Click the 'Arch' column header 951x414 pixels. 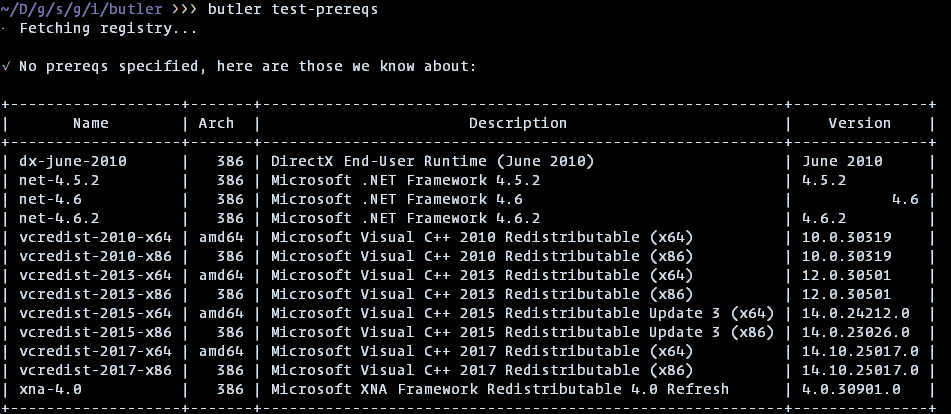pyautogui.click(x=216, y=123)
